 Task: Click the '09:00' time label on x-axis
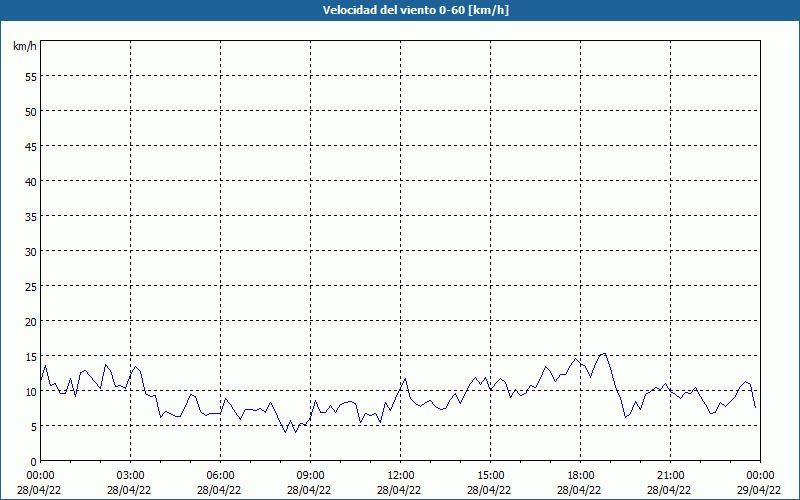click(x=310, y=476)
